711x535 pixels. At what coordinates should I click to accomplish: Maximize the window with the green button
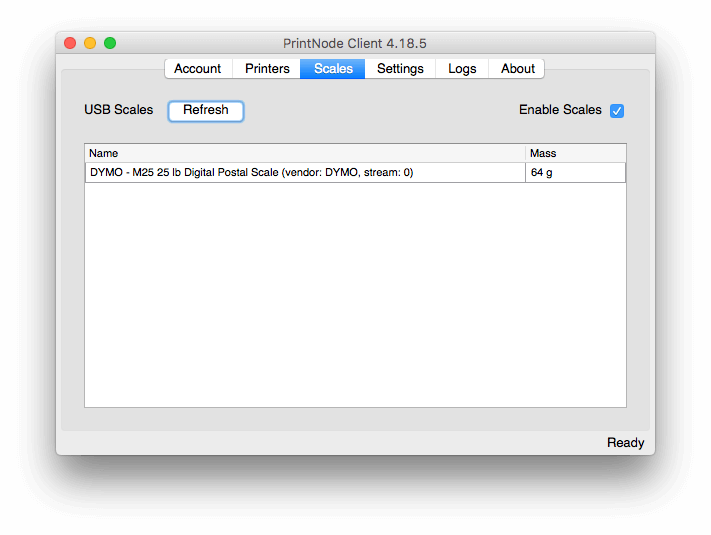pos(110,43)
